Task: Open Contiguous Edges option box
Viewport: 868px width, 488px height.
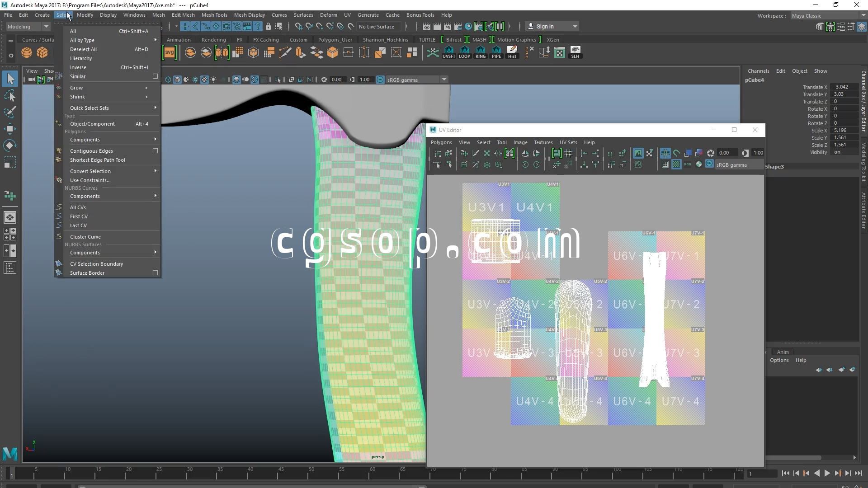Action: pos(155,151)
